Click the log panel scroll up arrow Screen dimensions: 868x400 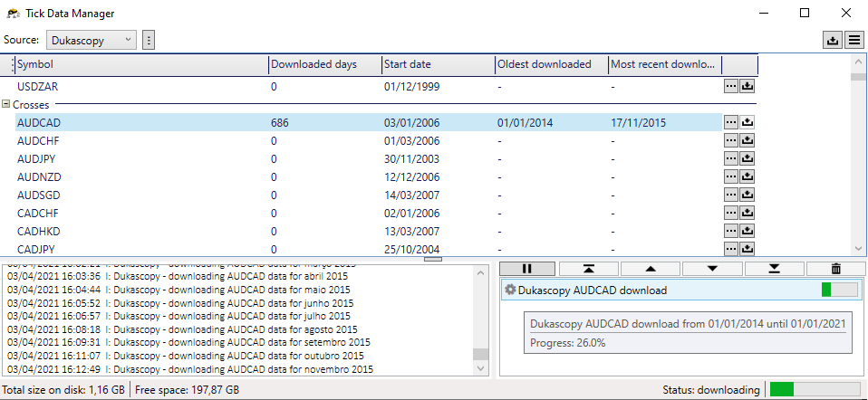point(481,271)
